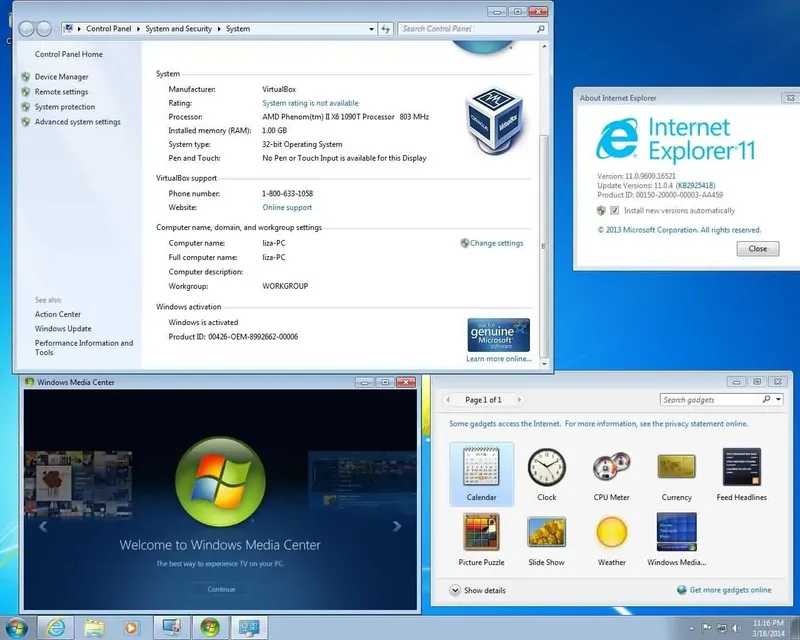
Task: Go to next gadgets page arrow
Action: pyautogui.click(x=519, y=400)
